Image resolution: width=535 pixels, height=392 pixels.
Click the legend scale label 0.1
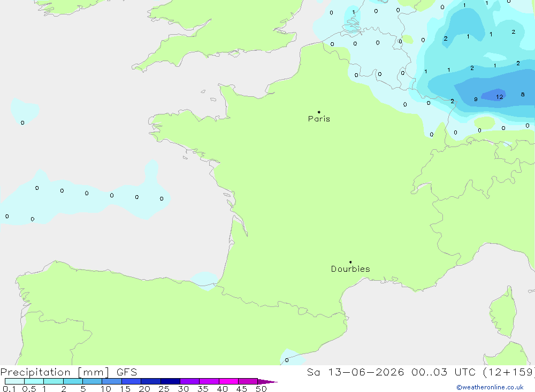pyautogui.click(x=9, y=389)
